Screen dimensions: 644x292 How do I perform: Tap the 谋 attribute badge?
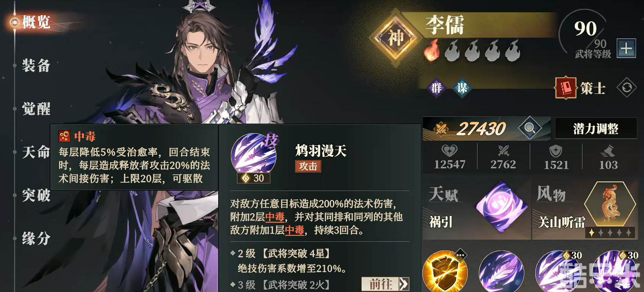(x=462, y=88)
